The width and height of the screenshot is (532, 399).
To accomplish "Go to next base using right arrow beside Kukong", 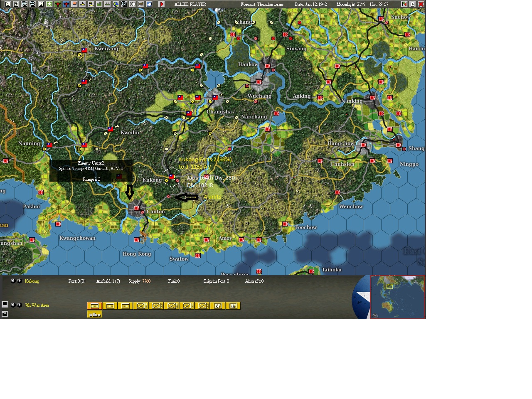I will click(19, 281).
